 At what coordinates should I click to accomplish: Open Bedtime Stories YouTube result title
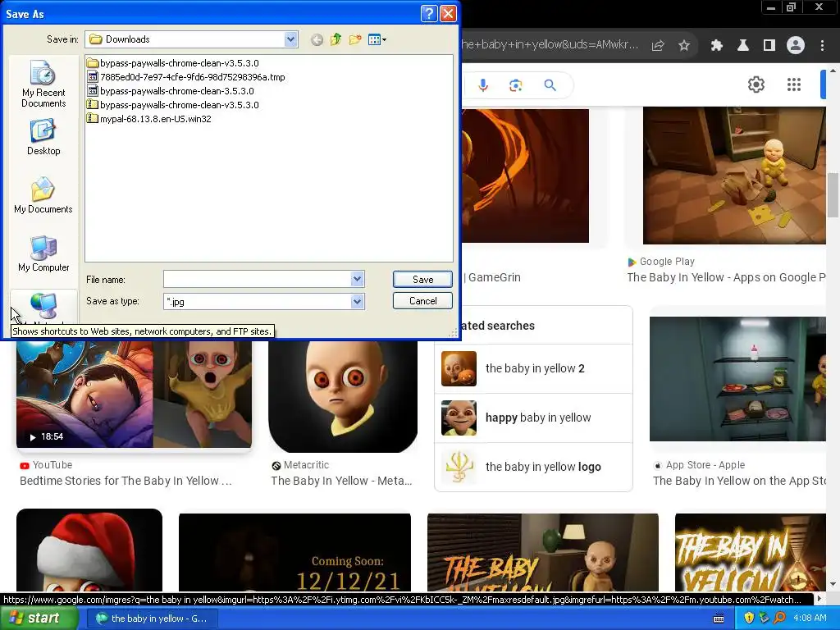126,481
